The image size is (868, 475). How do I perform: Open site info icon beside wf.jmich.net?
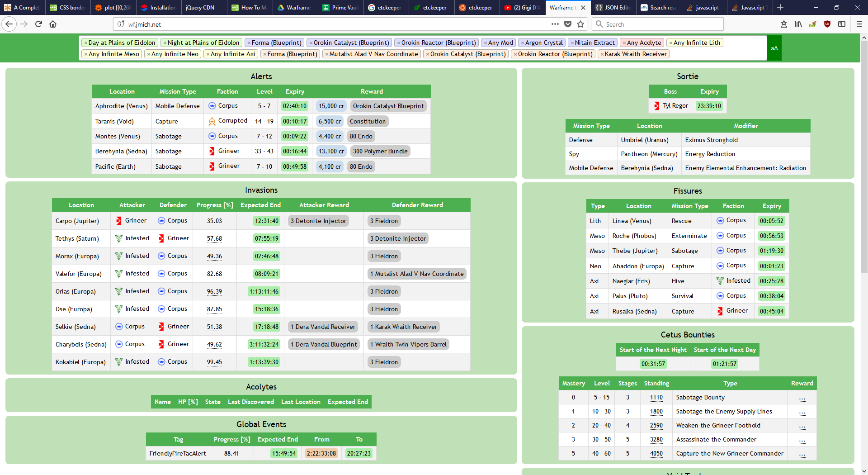point(121,24)
